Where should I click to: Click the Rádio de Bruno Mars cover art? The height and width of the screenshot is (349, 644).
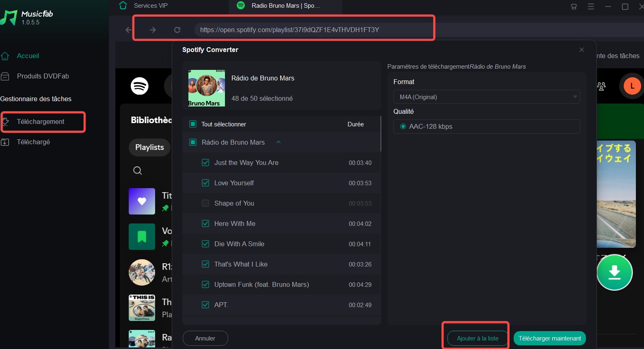pos(207,88)
